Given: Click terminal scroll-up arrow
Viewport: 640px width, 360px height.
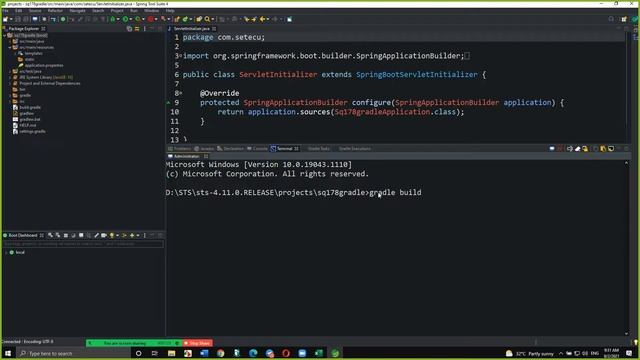Looking at the screenshot, I should coord(627,163).
